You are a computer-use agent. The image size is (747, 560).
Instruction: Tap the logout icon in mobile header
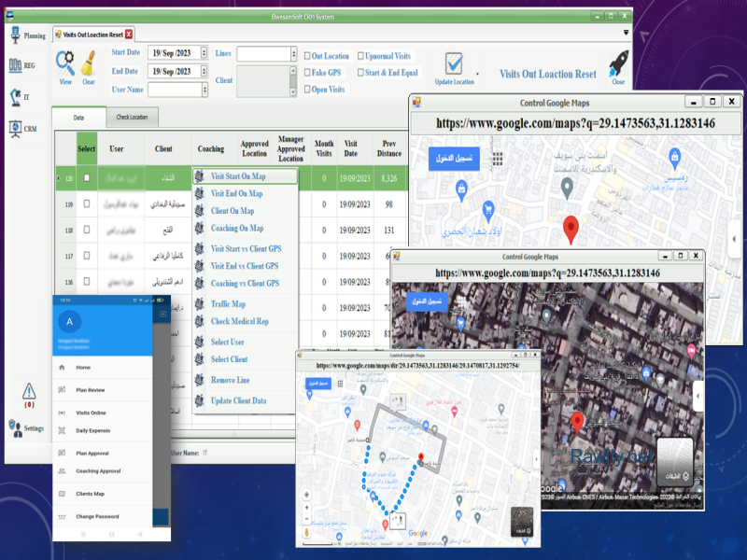pos(162,315)
